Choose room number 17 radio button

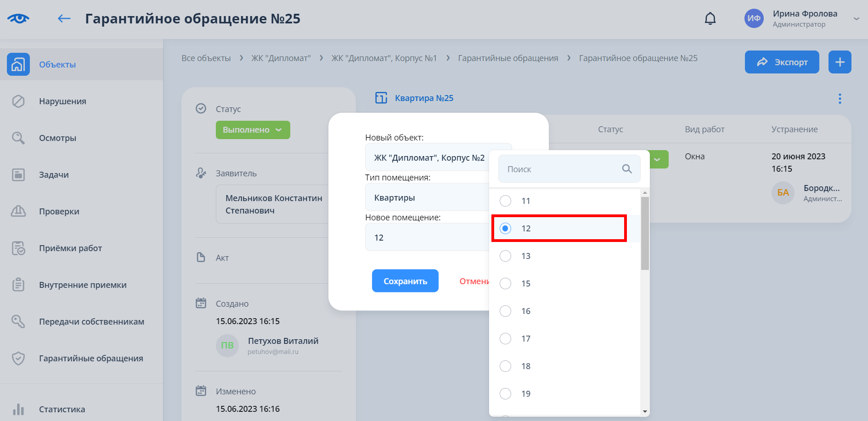point(505,339)
